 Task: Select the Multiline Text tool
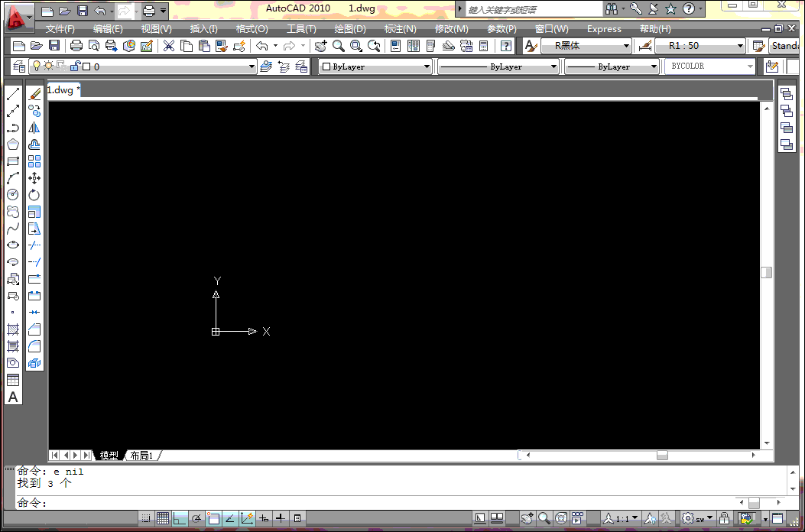click(13, 397)
